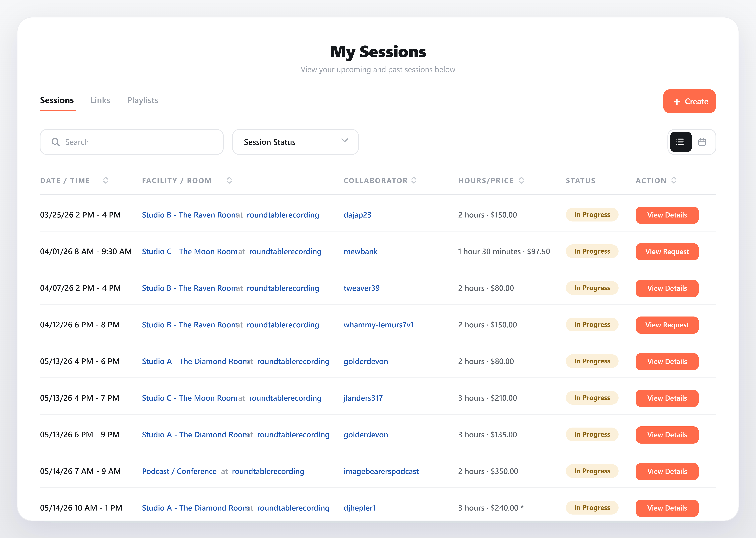Click the search magnifier icon

(x=56, y=142)
